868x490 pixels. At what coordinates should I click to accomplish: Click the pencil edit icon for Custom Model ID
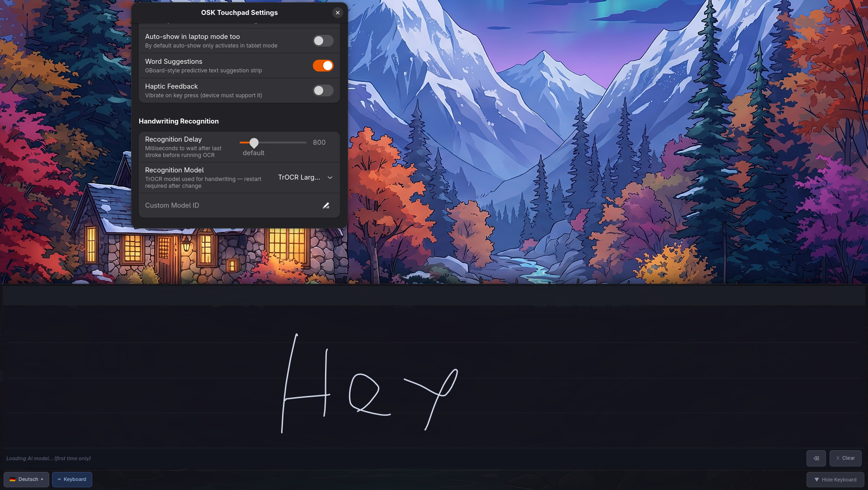pyautogui.click(x=326, y=205)
